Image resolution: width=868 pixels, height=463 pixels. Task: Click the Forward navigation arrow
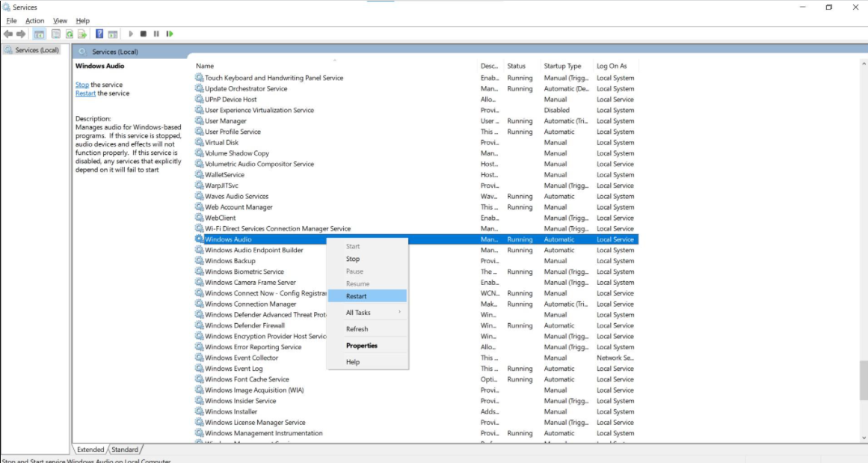[x=20, y=33]
